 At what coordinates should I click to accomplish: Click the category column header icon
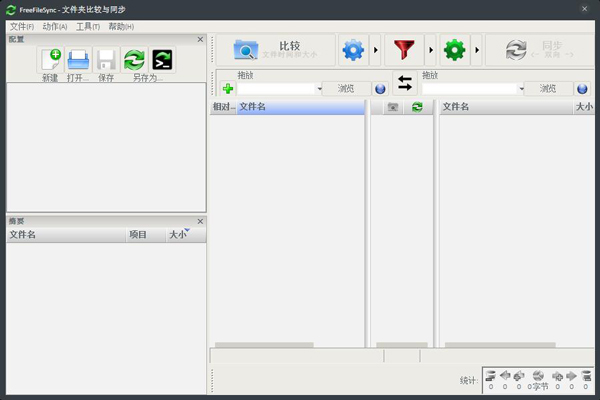tap(393, 107)
